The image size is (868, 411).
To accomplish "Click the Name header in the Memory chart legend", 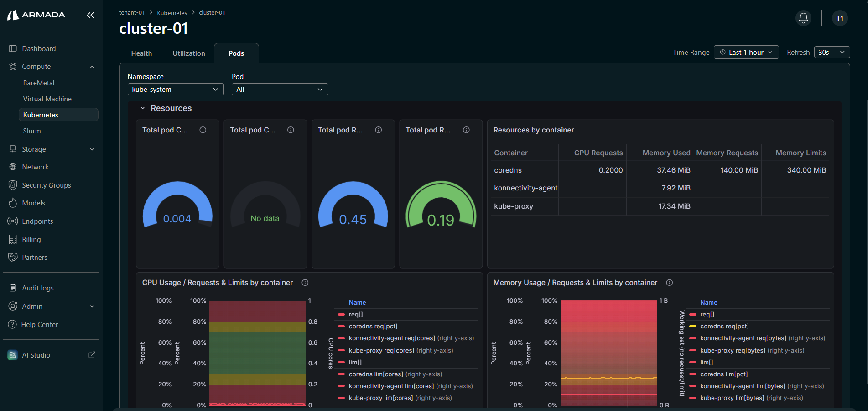I will coord(709,303).
